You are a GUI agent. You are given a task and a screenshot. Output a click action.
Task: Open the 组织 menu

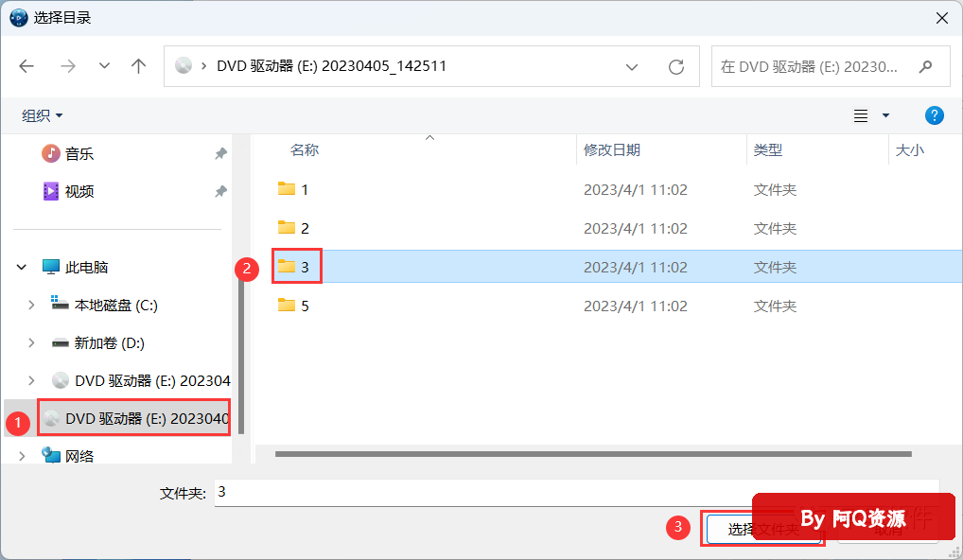(43, 115)
